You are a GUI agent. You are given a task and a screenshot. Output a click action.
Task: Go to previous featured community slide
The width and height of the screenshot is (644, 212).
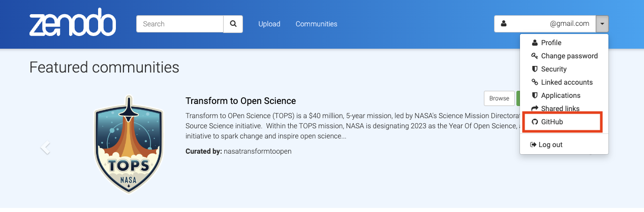(x=45, y=147)
